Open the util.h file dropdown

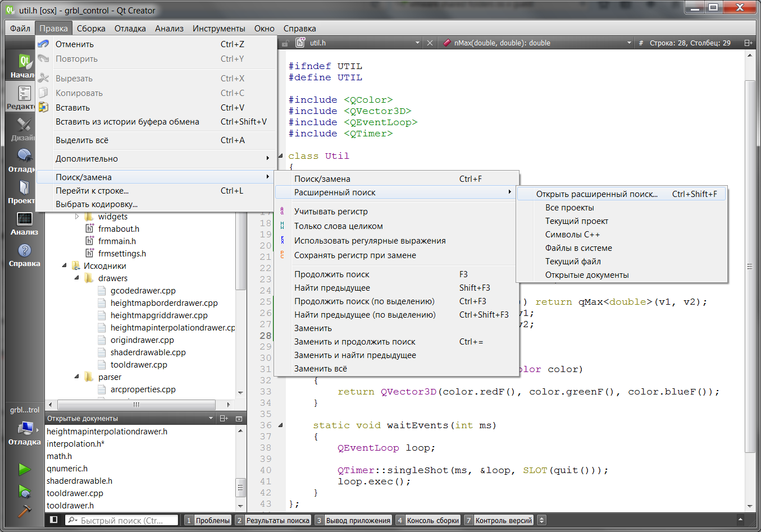(417, 43)
